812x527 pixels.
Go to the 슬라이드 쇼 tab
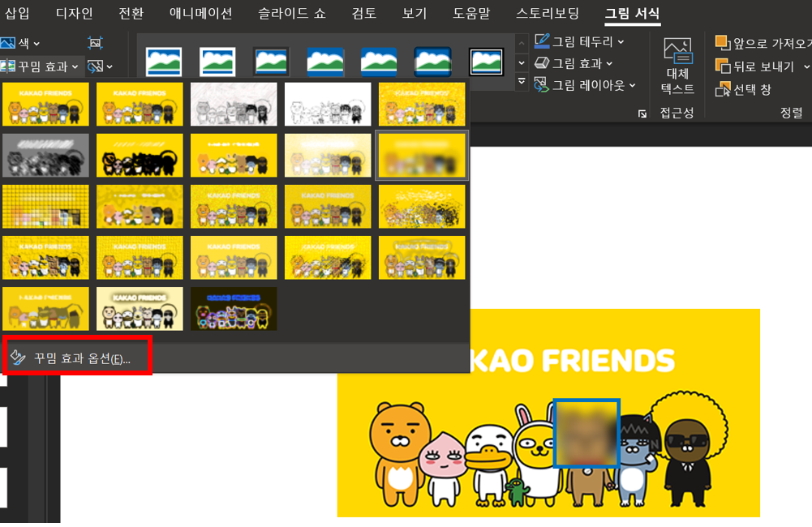tap(292, 14)
